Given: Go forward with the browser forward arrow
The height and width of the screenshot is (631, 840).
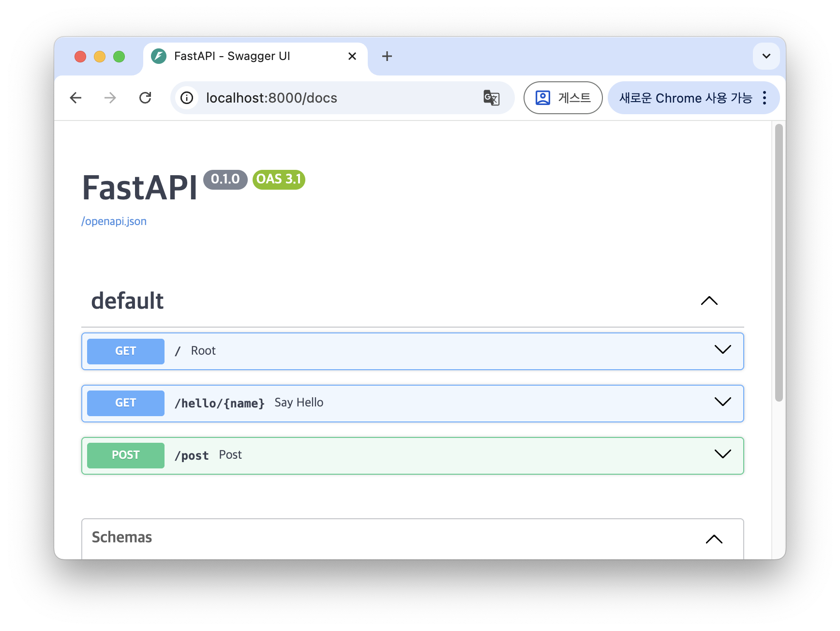Looking at the screenshot, I should pyautogui.click(x=110, y=98).
